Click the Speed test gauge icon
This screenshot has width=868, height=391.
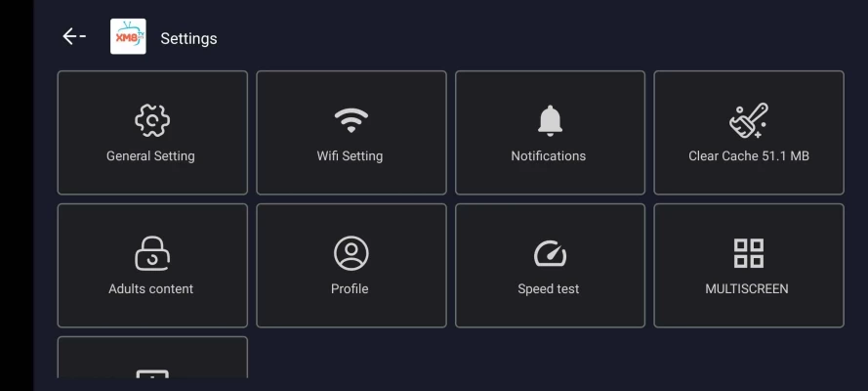click(550, 253)
